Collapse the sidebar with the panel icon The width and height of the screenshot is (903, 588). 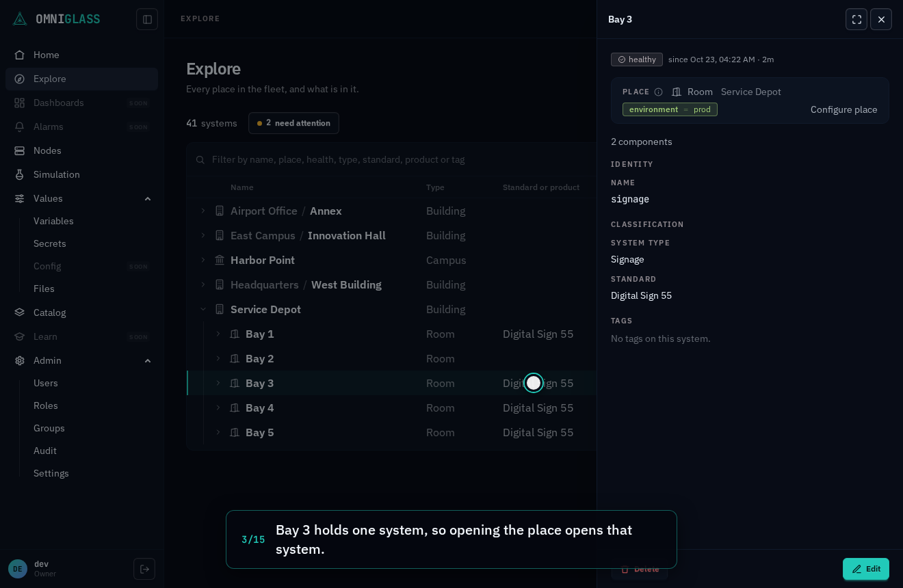[147, 19]
